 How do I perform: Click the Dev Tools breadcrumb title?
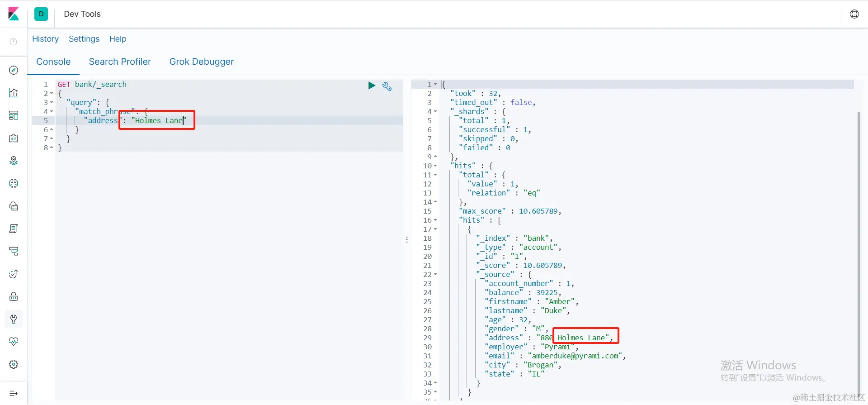tap(82, 14)
